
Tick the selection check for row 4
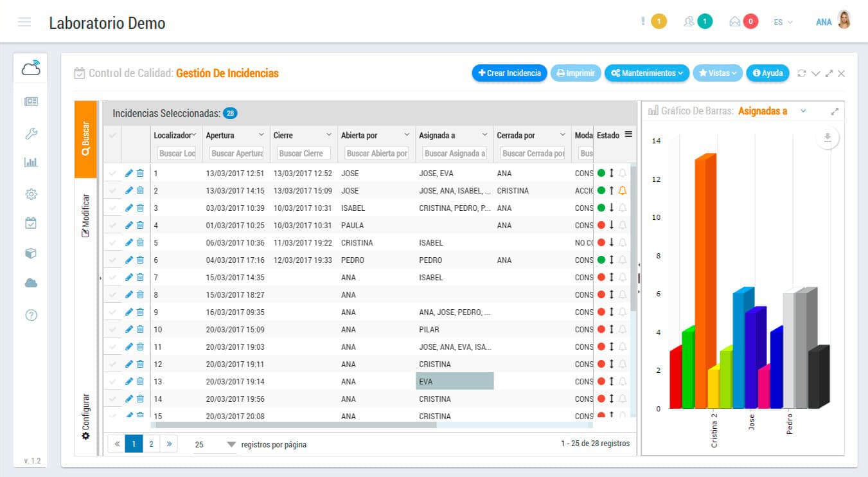(113, 225)
